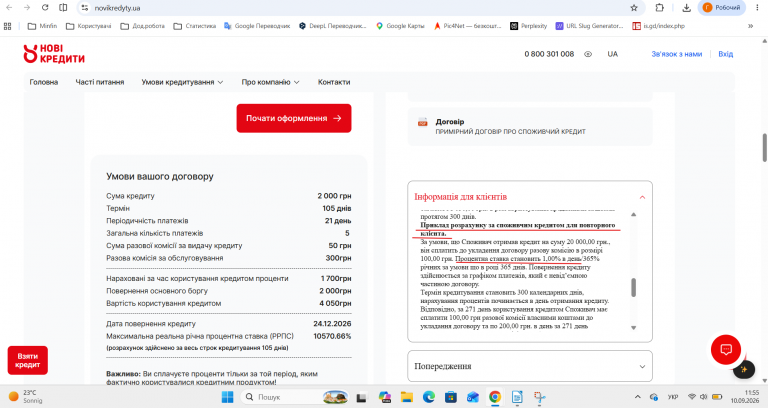Open File Explorer from the taskbar
Image resolution: width=768 pixels, height=408 pixels.
[407, 397]
